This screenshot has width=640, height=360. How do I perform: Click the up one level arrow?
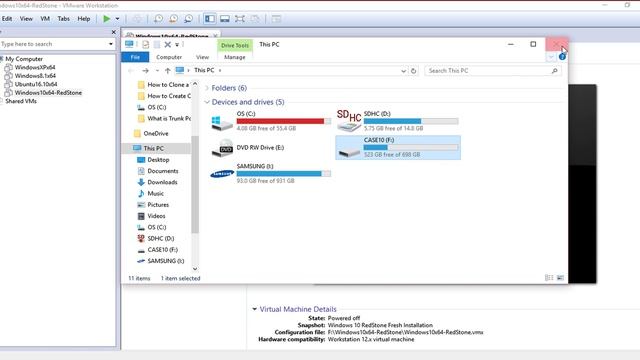[167, 71]
